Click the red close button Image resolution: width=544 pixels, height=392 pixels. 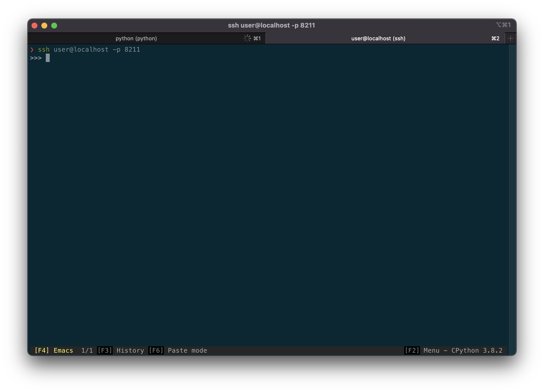point(35,25)
